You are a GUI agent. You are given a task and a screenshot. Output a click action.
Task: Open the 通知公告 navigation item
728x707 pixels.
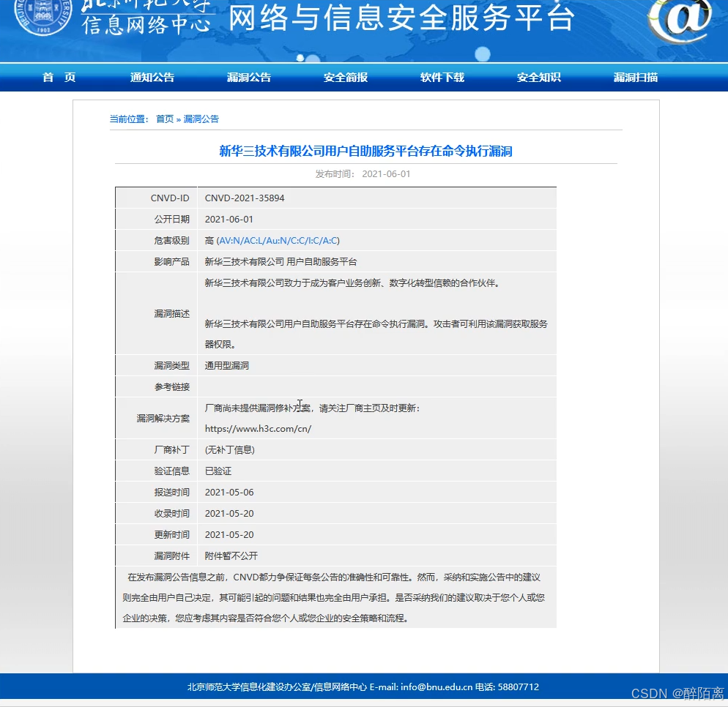[x=152, y=78]
